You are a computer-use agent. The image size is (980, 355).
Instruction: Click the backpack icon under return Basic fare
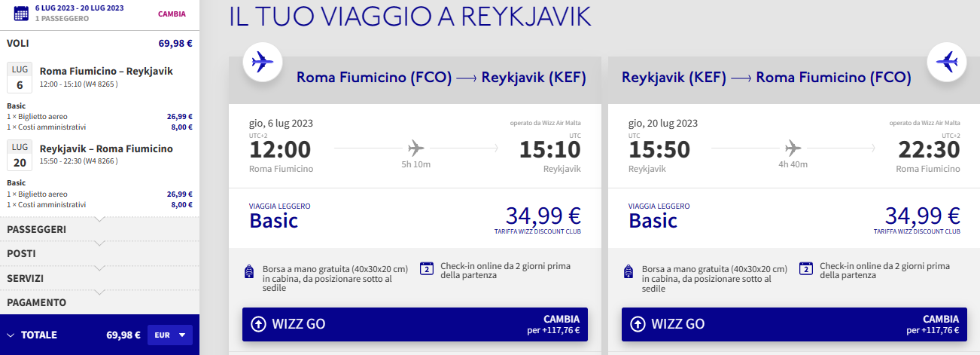pos(629,272)
